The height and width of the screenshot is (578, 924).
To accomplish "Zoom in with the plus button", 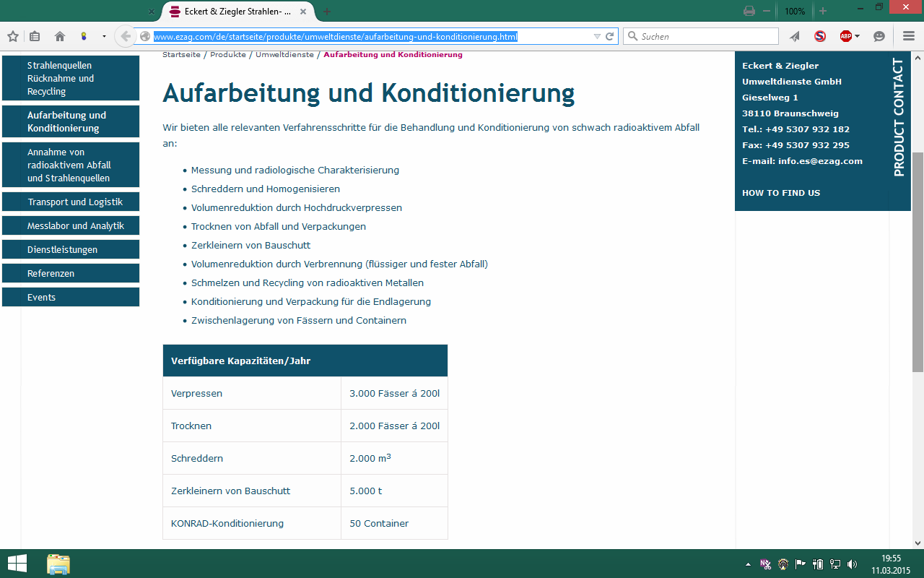I will pos(822,11).
